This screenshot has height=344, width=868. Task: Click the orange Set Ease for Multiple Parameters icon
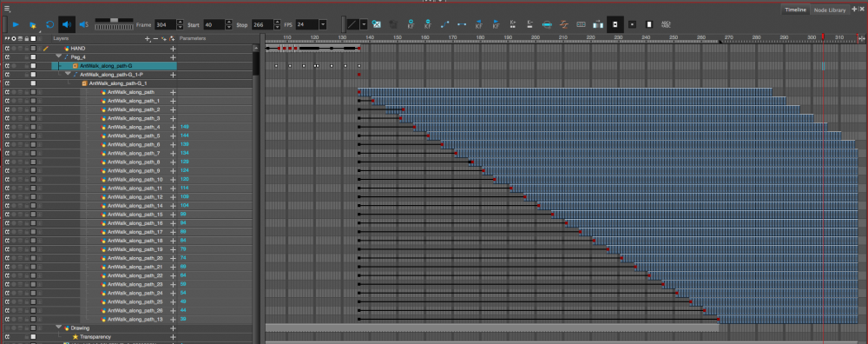563,24
